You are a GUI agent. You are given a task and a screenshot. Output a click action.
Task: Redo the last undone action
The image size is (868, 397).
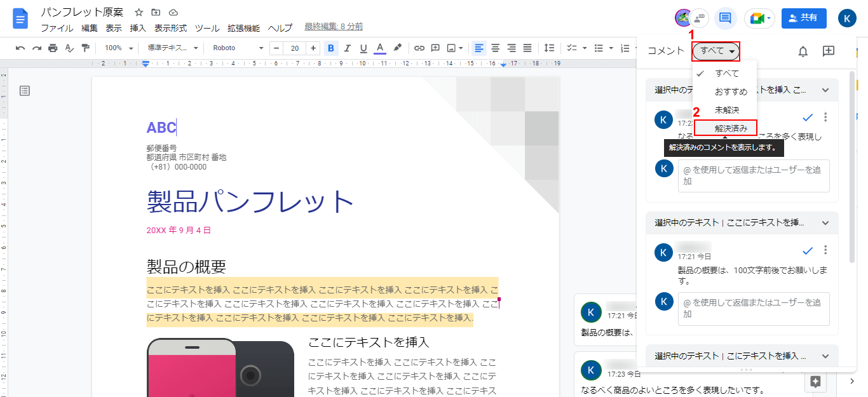pyautogui.click(x=37, y=48)
